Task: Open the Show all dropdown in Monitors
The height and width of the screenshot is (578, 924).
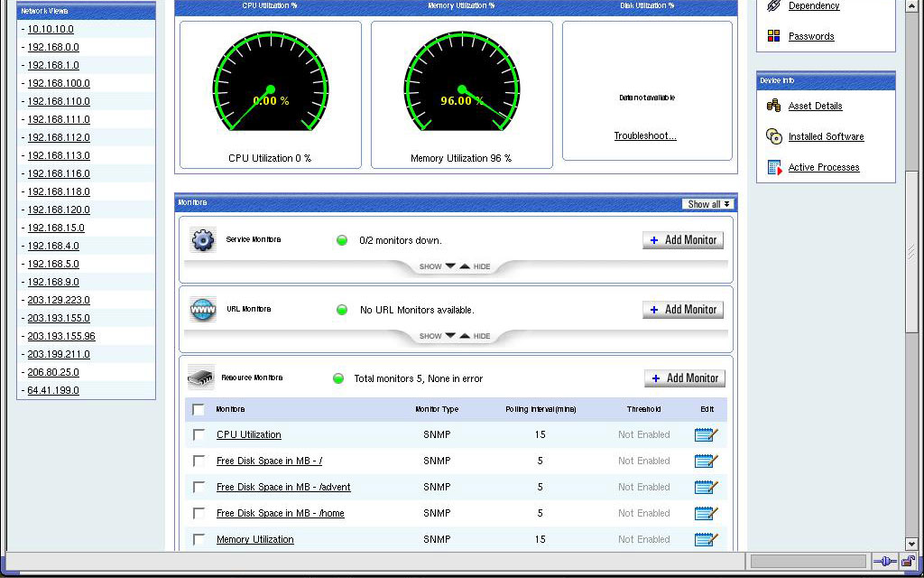Action: [707, 204]
